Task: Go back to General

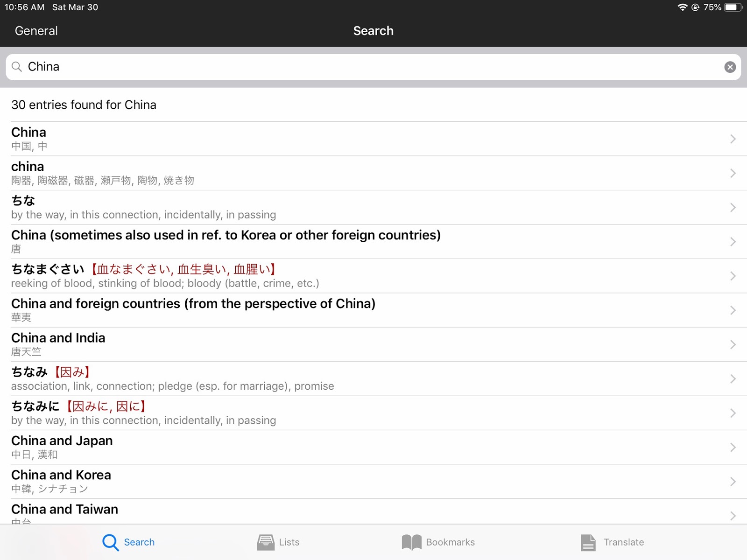Action: pyautogui.click(x=36, y=31)
